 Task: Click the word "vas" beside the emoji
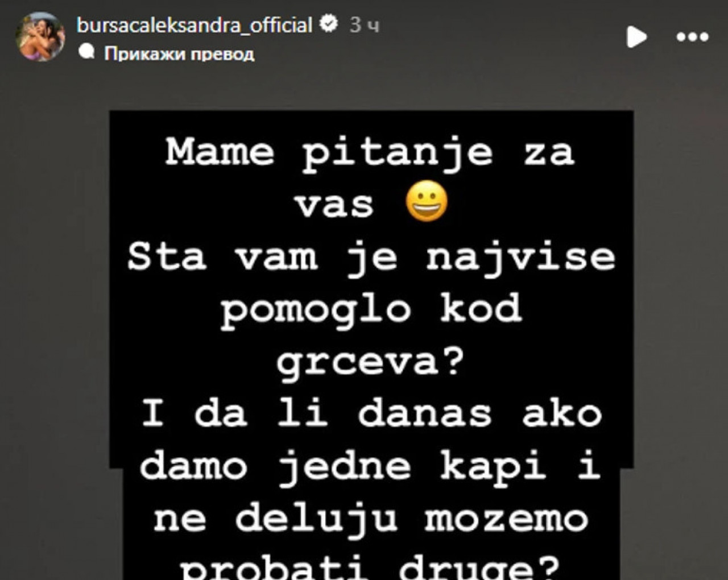click(x=334, y=206)
